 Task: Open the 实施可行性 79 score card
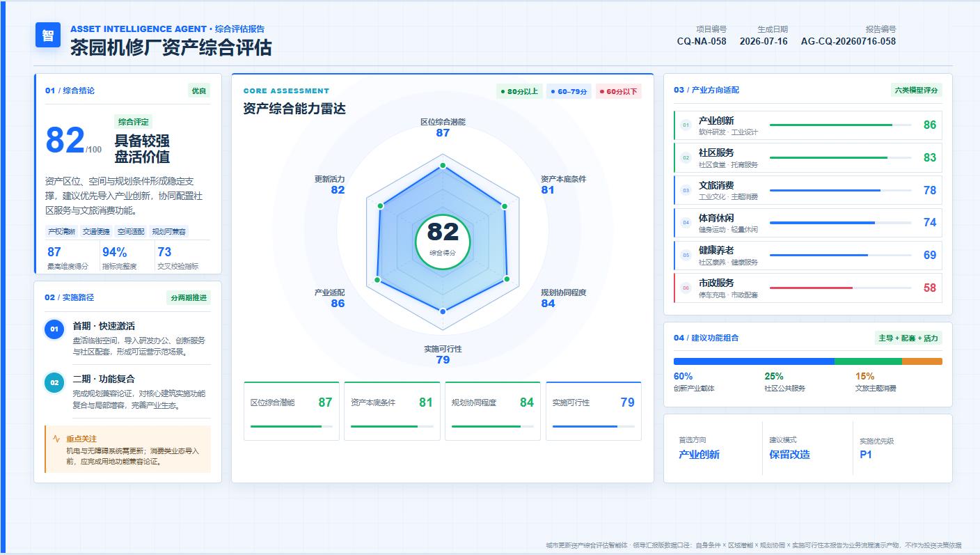[594, 411]
